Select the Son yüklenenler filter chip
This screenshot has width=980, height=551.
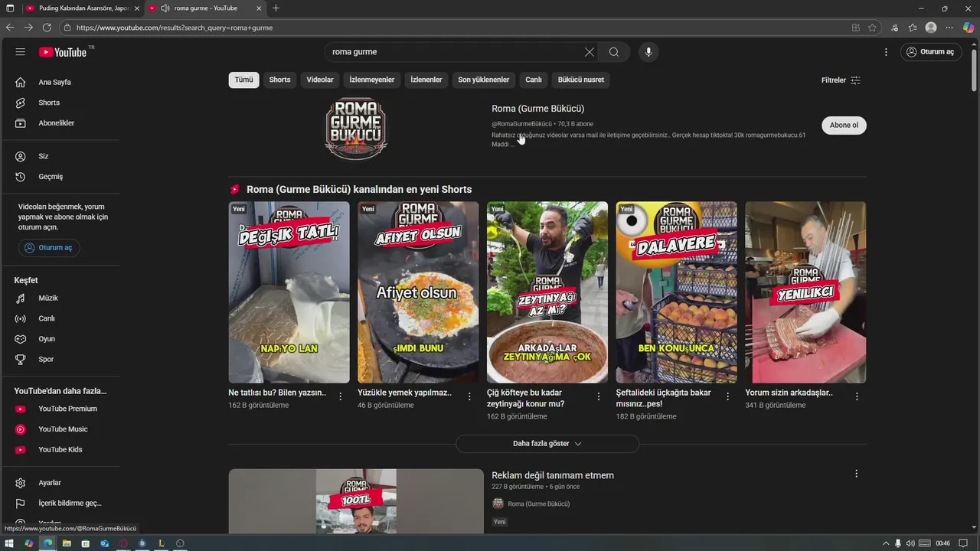pyautogui.click(x=484, y=80)
